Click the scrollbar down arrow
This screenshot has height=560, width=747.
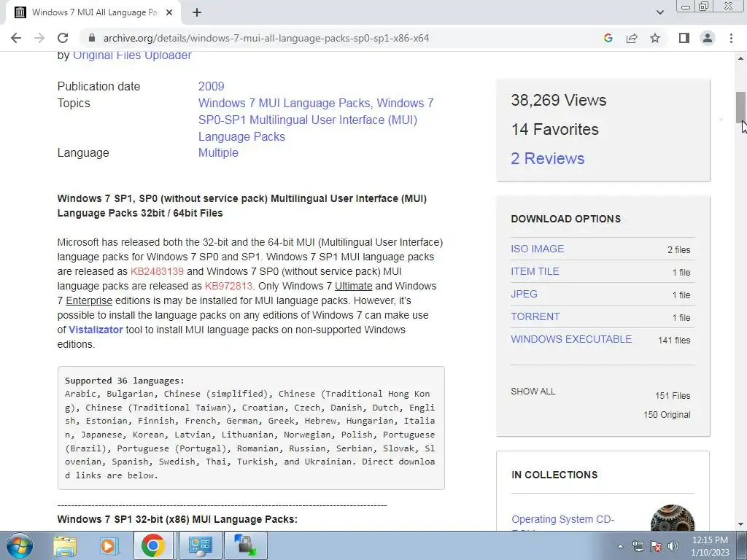pos(740,525)
